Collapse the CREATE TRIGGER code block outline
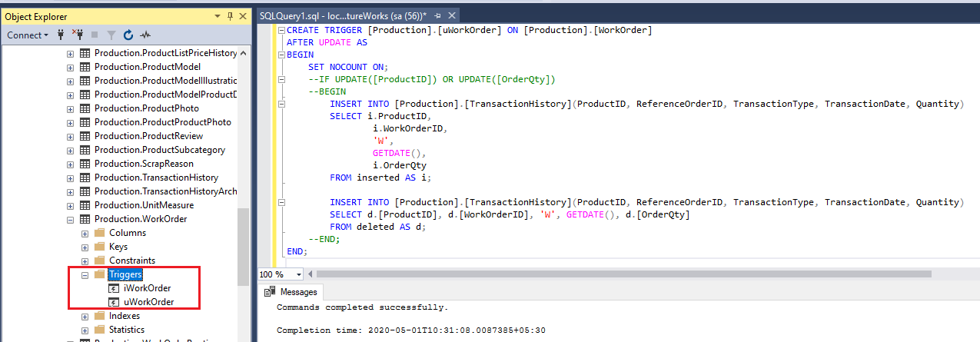 [281, 30]
